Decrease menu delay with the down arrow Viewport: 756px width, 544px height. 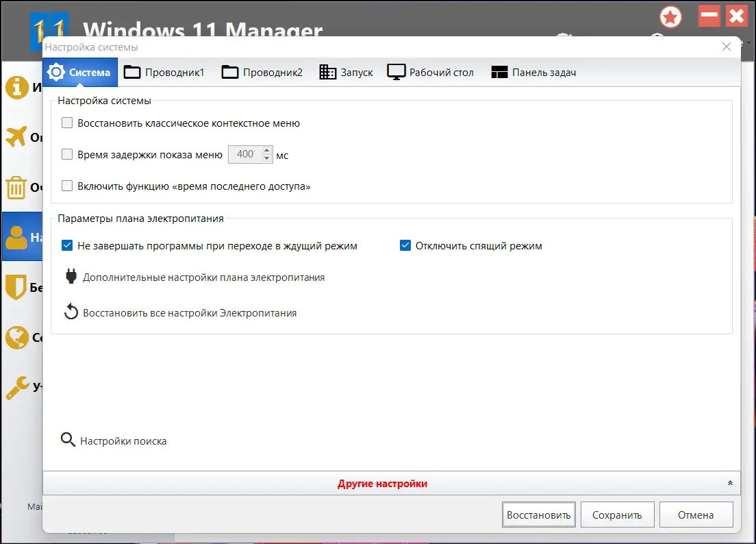267,158
